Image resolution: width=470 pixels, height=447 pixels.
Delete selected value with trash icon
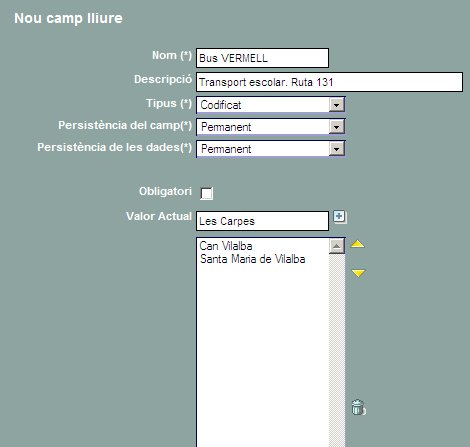pyautogui.click(x=358, y=407)
